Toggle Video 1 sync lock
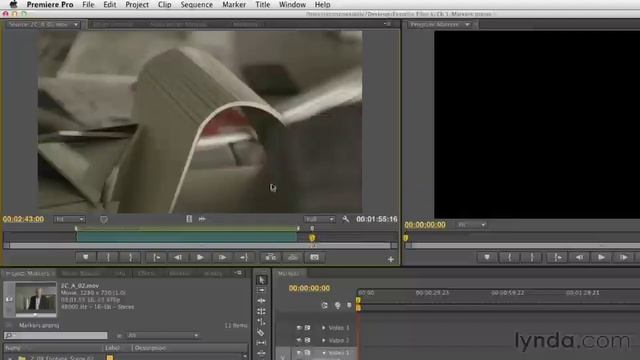This screenshot has width=640, height=360. pos(308,353)
